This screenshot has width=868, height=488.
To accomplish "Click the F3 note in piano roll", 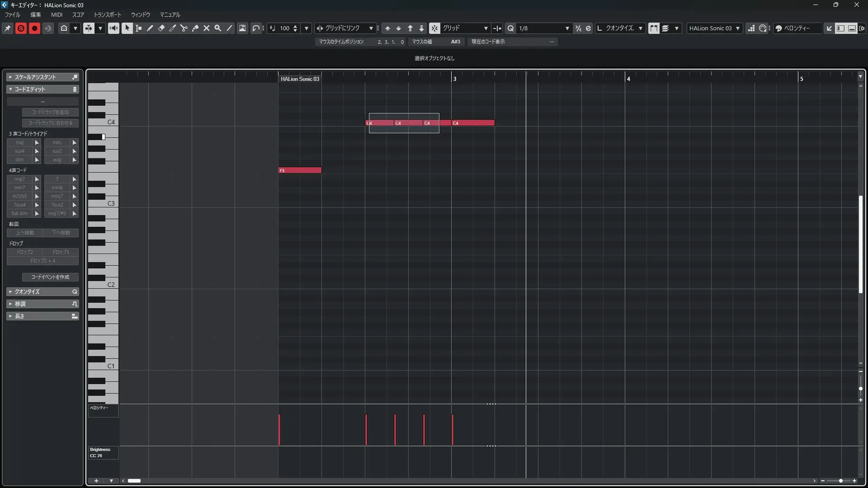I will [x=300, y=170].
